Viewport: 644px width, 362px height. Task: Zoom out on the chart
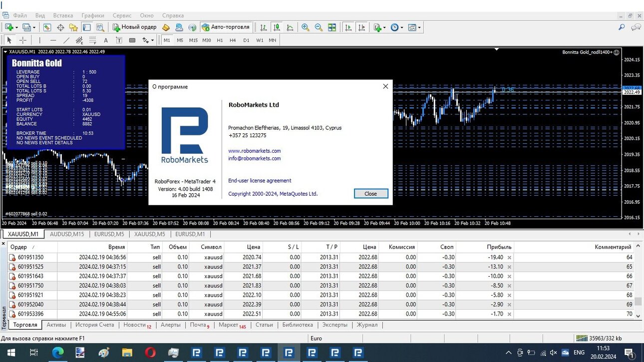pyautogui.click(x=319, y=27)
